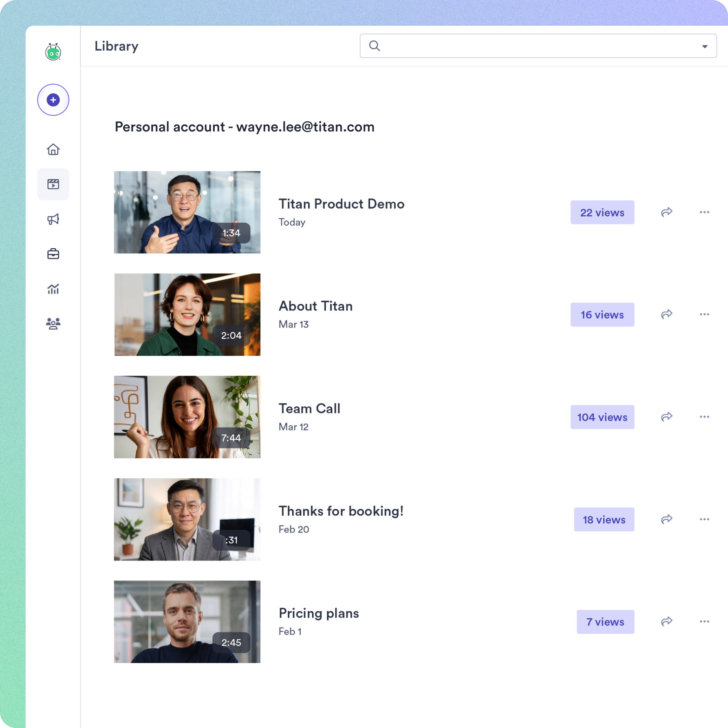The width and height of the screenshot is (728, 728).
Task: Open the analytics chart icon
Action: (x=53, y=289)
